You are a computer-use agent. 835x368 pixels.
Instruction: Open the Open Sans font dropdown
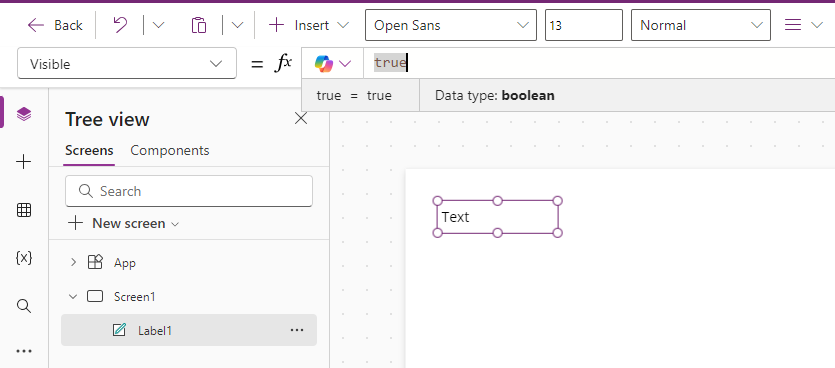451,25
